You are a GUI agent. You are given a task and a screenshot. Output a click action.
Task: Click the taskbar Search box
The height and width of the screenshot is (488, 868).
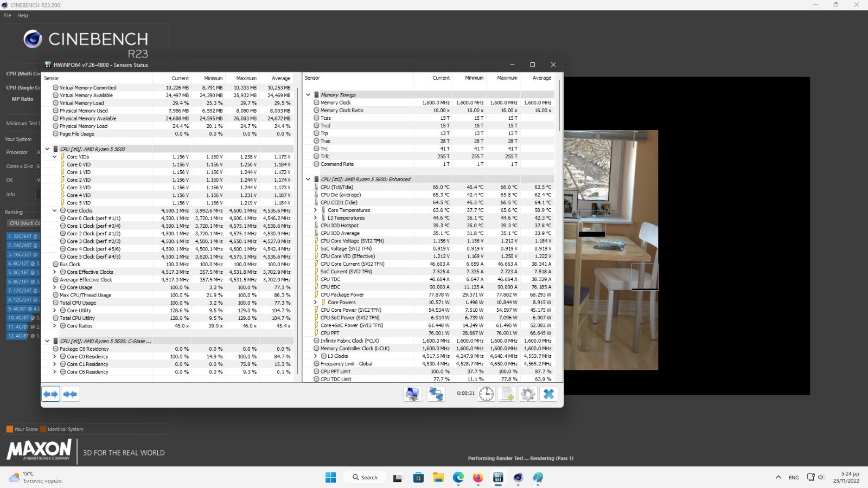point(365,477)
